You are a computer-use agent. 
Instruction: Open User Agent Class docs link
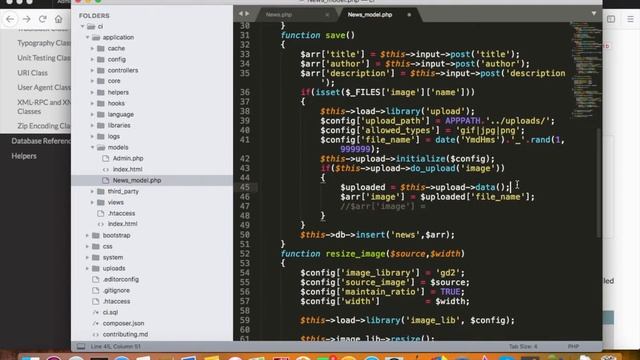pyautogui.click(x=44, y=87)
